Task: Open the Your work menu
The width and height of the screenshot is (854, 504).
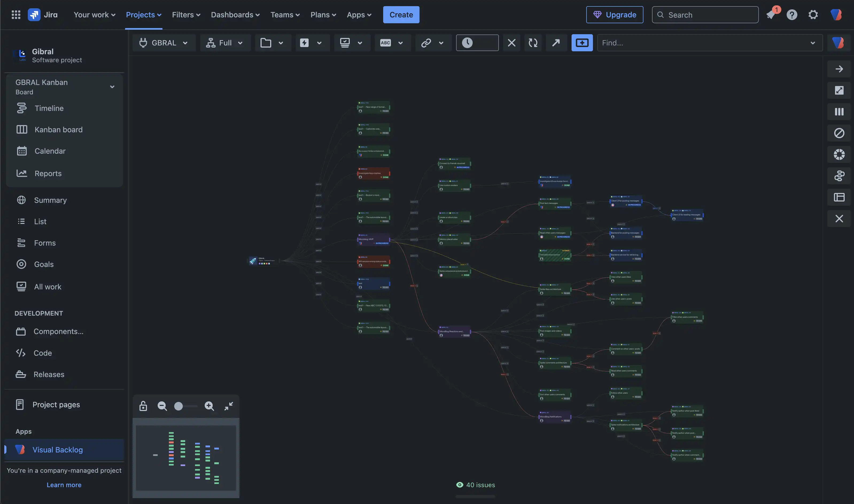Action: pos(94,15)
